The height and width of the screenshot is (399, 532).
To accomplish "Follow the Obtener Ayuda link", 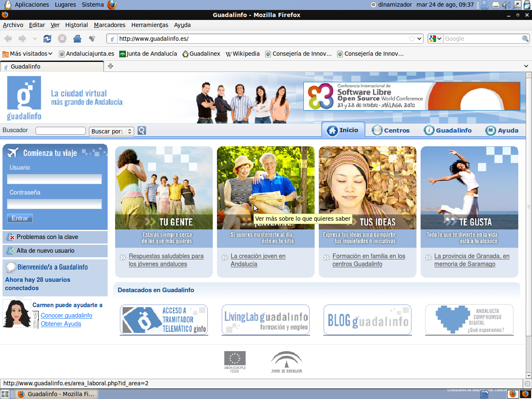I will pos(61,324).
